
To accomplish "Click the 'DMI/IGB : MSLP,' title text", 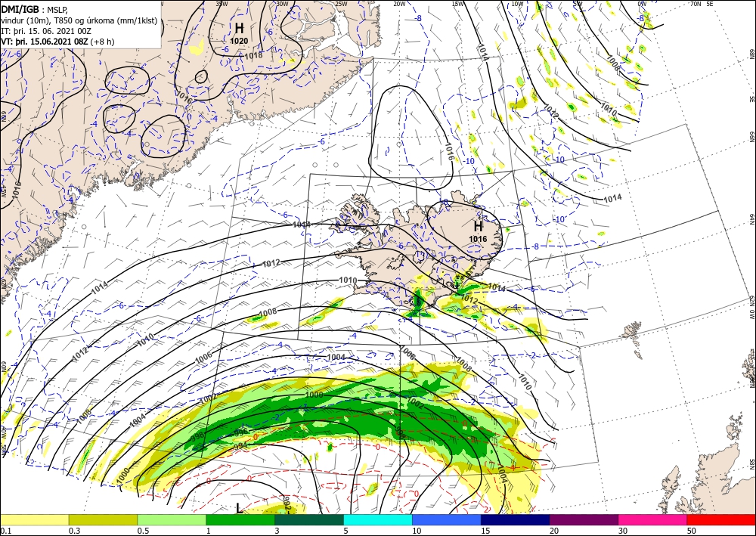I will pyautogui.click(x=34, y=9).
